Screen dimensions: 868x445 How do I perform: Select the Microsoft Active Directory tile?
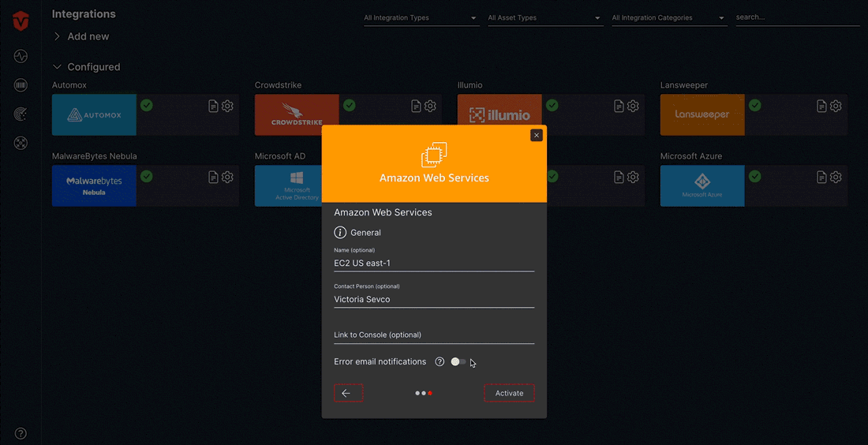coord(288,186)
